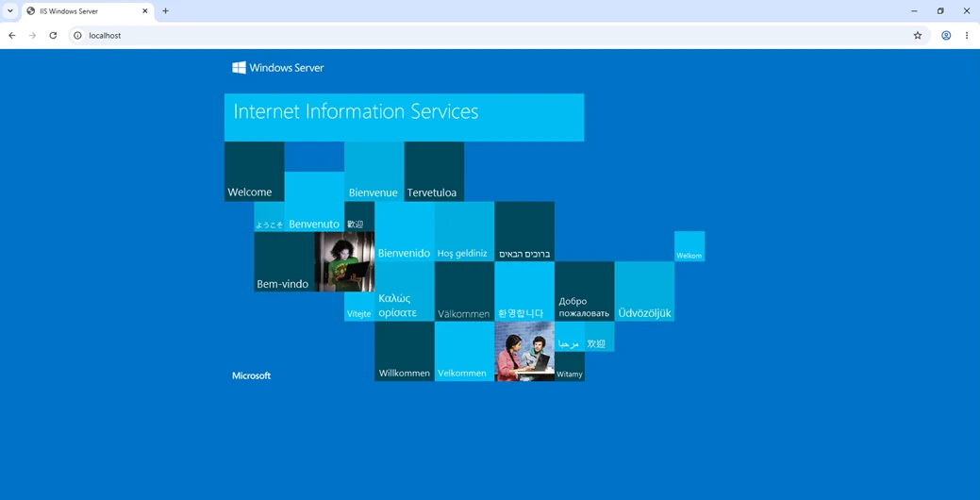Click the Καλώς ορίσατε tile
Image resolution: width=980 pixels, height=500 pixels.
(405, 292)
